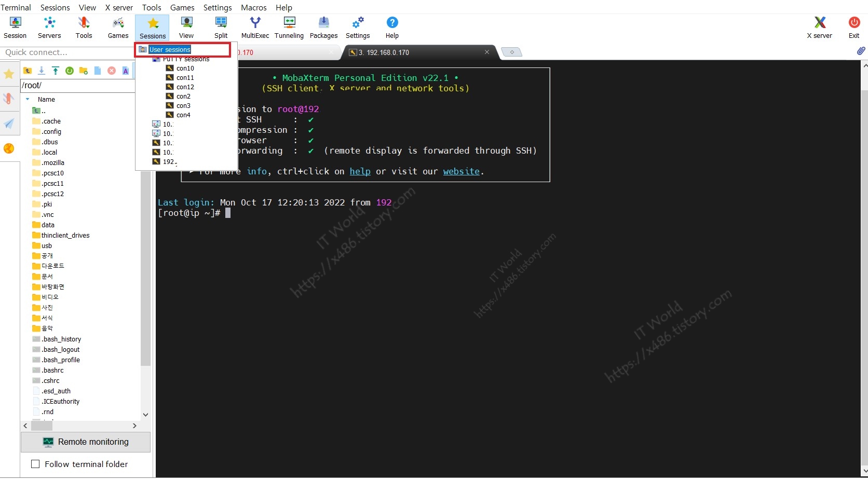This screenshot has height=480, width=868.
Task: Open the Sftp globe sidebar tab
Action: 9,148
